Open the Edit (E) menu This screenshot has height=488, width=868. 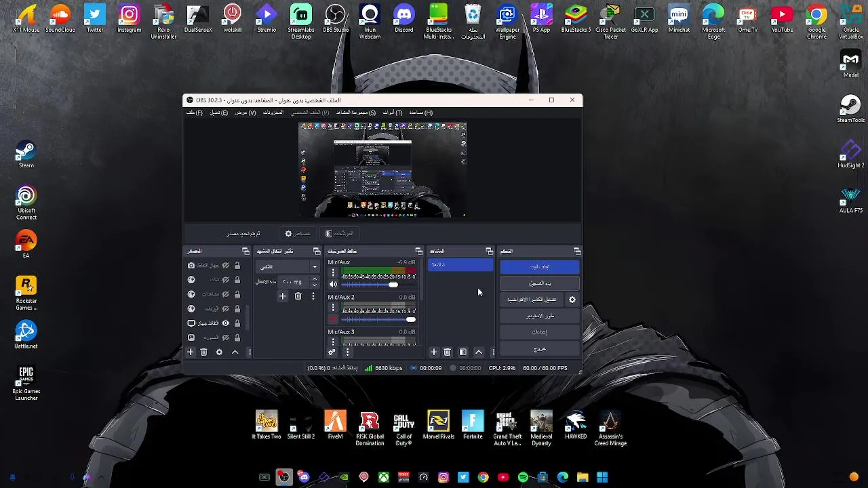[x=218, y=113]
